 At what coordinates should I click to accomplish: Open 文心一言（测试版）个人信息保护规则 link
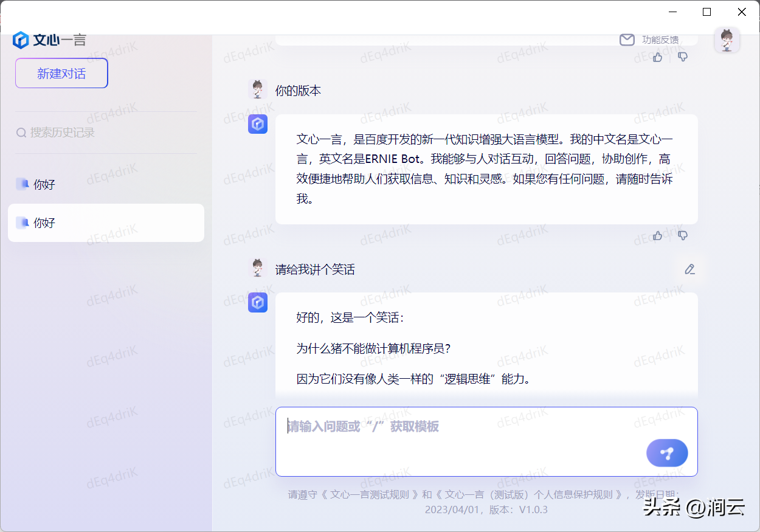click(x=530, y=494)
